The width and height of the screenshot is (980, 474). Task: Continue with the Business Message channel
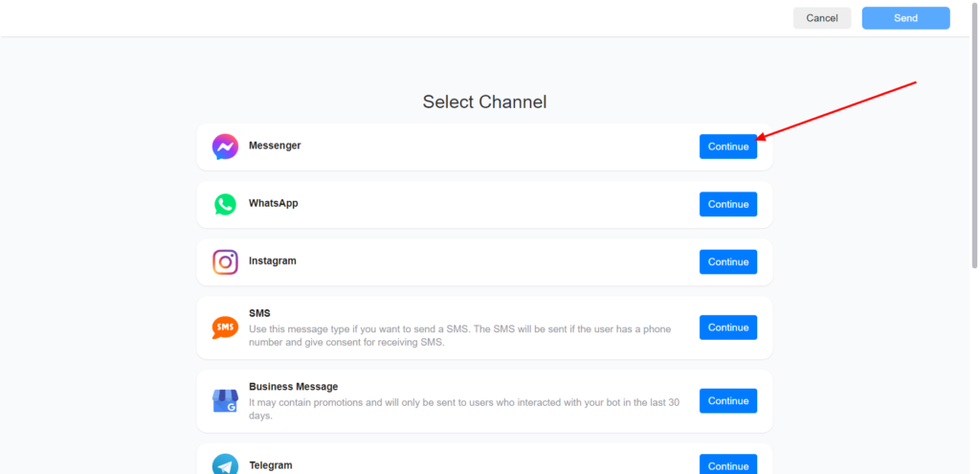coord(728,401)
